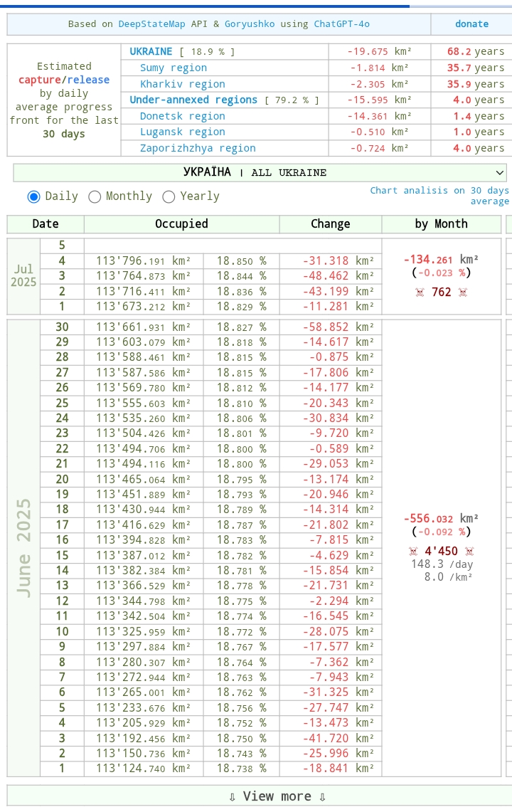Image resolution: width=512 pixels, height=812 pixels.
Task: Click the Under-annexed regions heading
Action: [193, 100]
